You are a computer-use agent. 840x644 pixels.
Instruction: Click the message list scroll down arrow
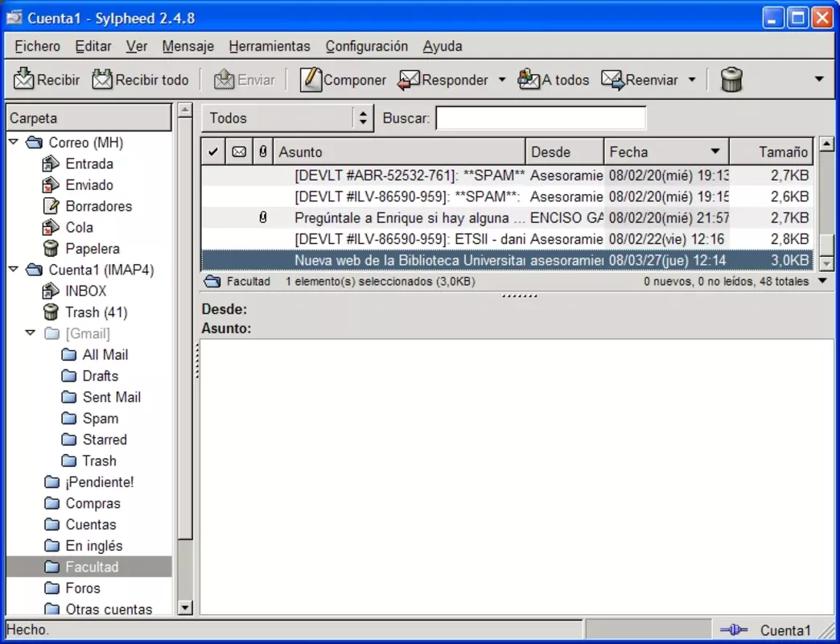[826, 263]
